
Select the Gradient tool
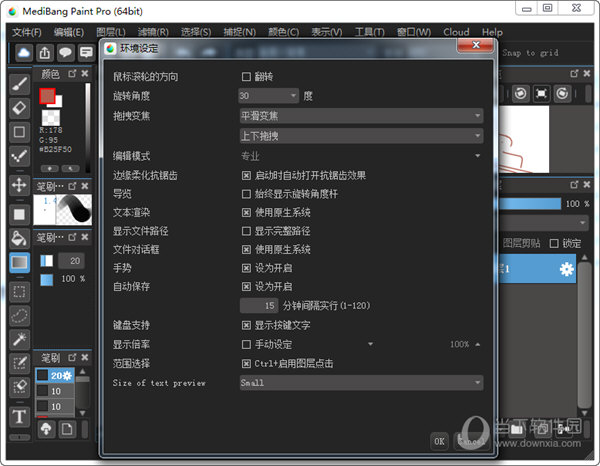click(x=19, y=262)
